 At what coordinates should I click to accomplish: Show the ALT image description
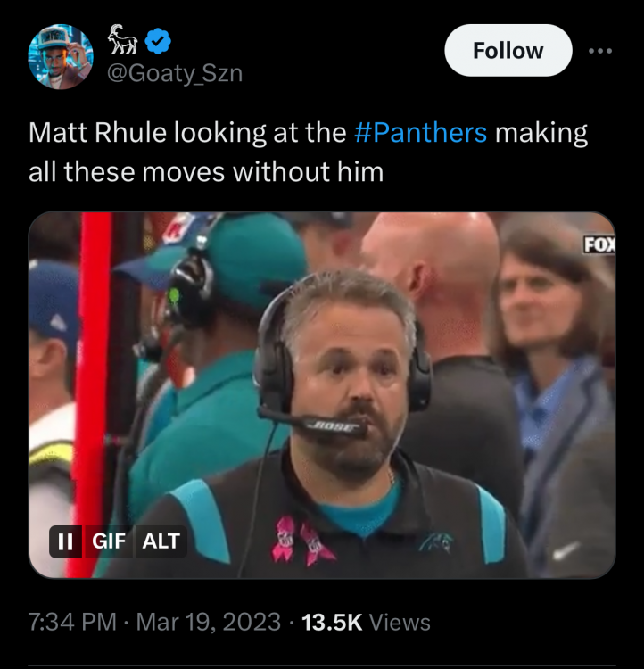pyautogui.click(x=161, y=541)
